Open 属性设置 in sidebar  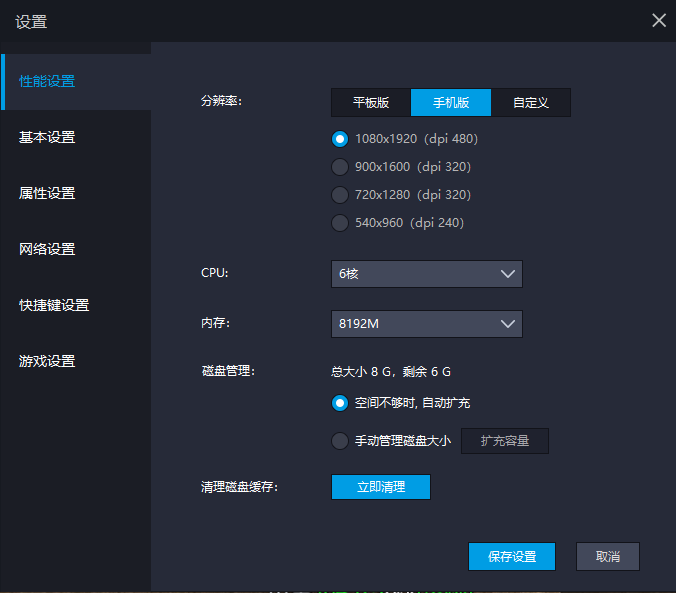coord(47,193)
